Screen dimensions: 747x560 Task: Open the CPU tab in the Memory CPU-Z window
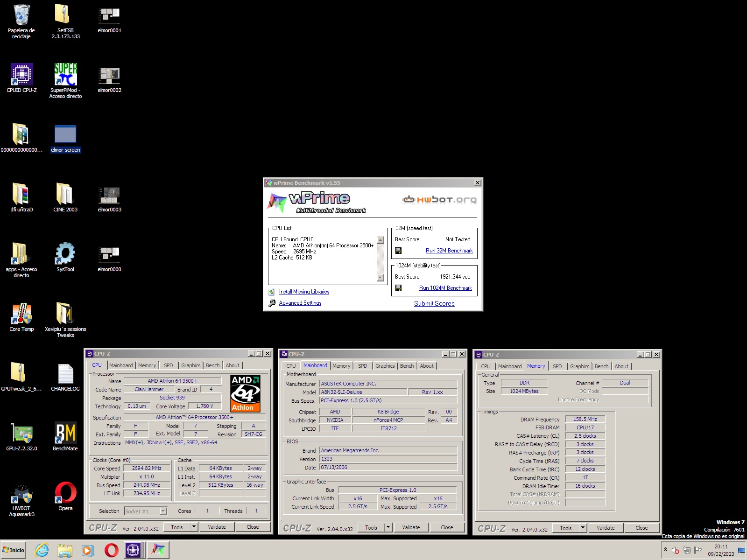pyautogui.click(x=486, y=366)
